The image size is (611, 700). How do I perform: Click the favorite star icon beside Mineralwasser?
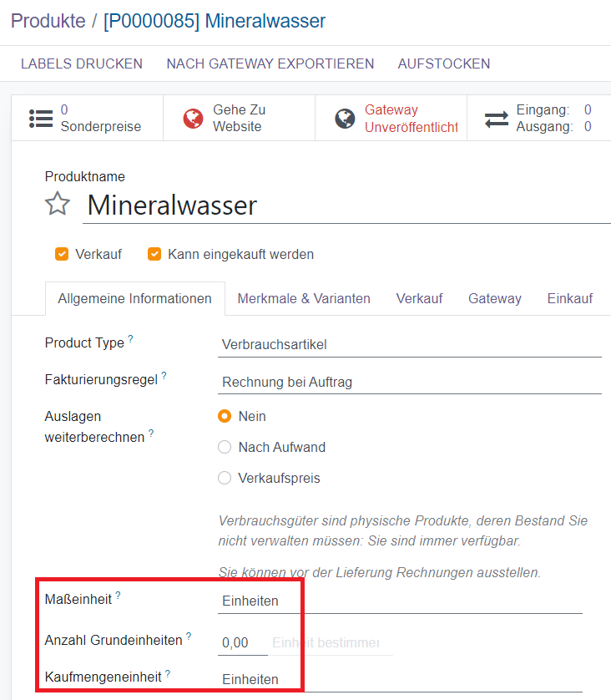click(x=57, y=204)
